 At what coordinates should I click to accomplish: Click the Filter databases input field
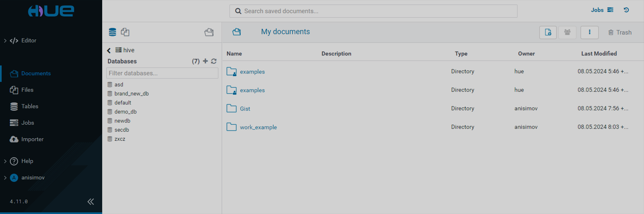(x=162, y=73)
